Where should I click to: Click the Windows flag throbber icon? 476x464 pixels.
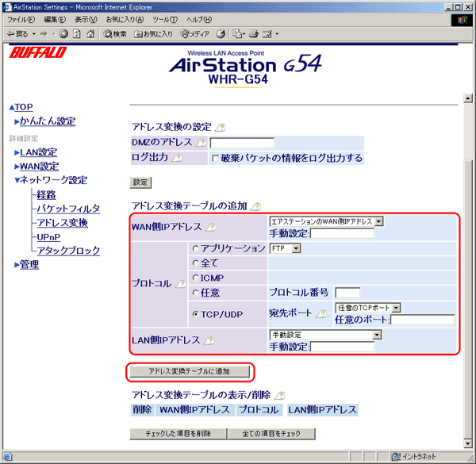(x=462, y=20)
